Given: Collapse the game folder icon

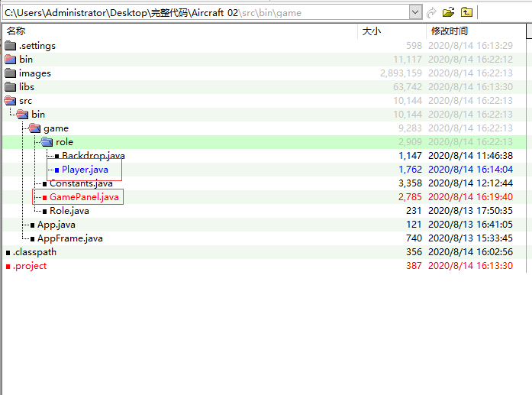Looking at the screenshot, I should pos(34,128).
